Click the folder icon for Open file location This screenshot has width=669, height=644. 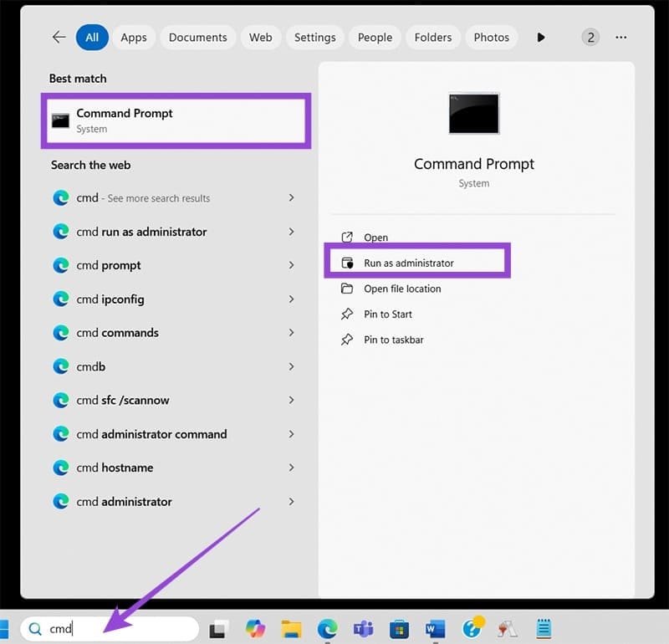347,289
